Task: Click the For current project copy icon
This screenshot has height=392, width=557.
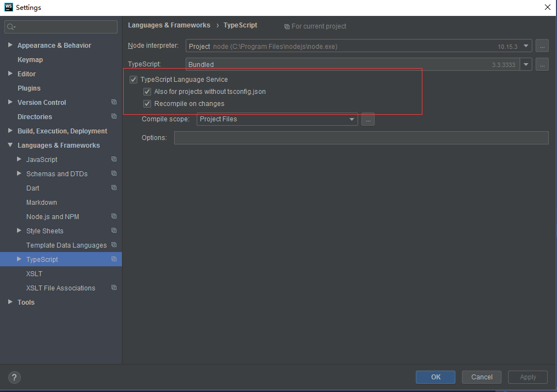Action: point(287,27)
